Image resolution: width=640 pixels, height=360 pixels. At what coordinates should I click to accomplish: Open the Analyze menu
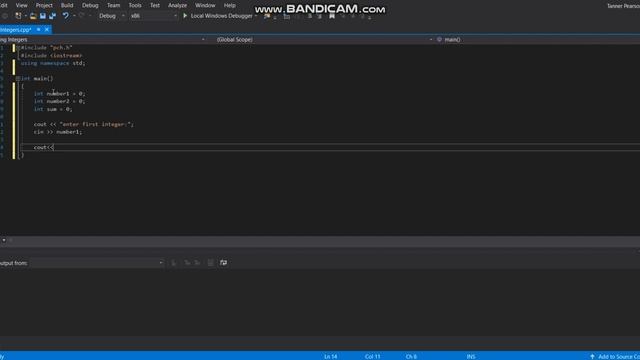pyautogui.click(x=177, y=5)
